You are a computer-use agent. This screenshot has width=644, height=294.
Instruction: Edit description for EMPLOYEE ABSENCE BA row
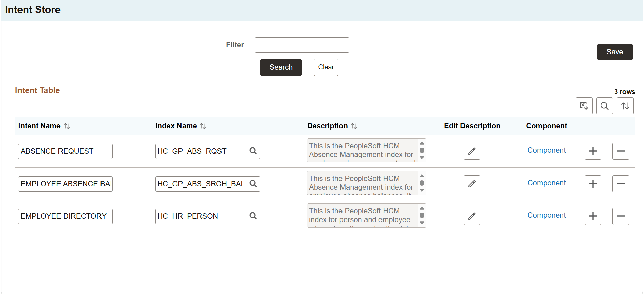[x=472, y=184]
